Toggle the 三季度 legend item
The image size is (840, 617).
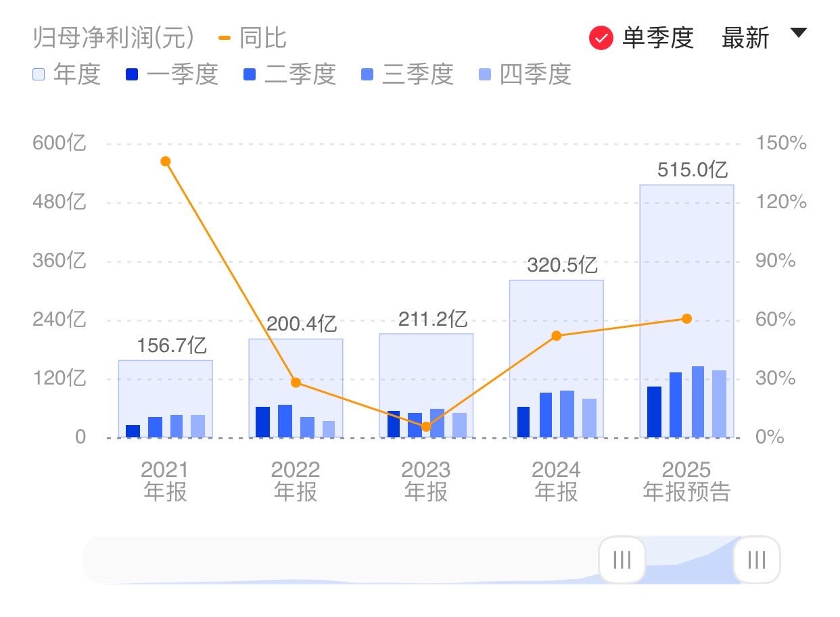(x=407, y=74)
